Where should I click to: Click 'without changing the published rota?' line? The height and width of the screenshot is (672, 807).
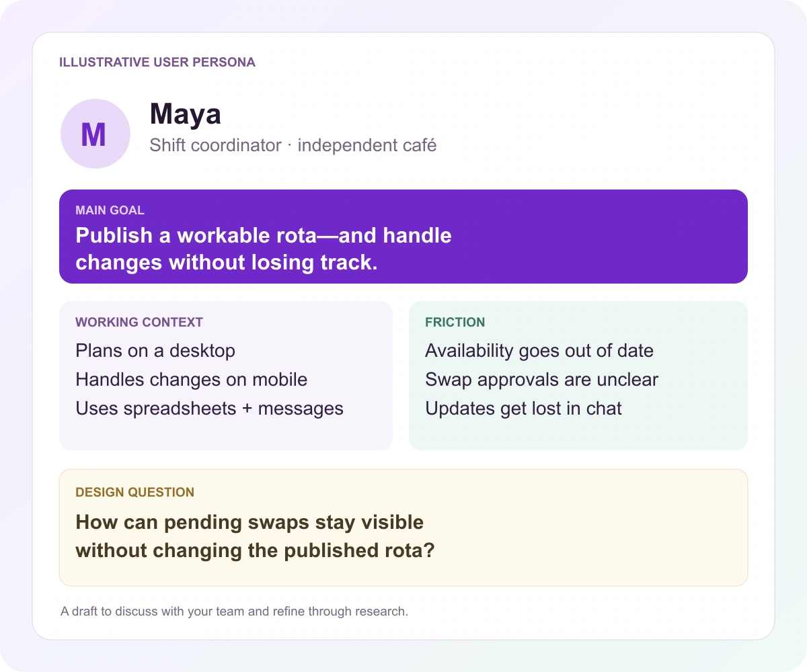coord(256,551)
